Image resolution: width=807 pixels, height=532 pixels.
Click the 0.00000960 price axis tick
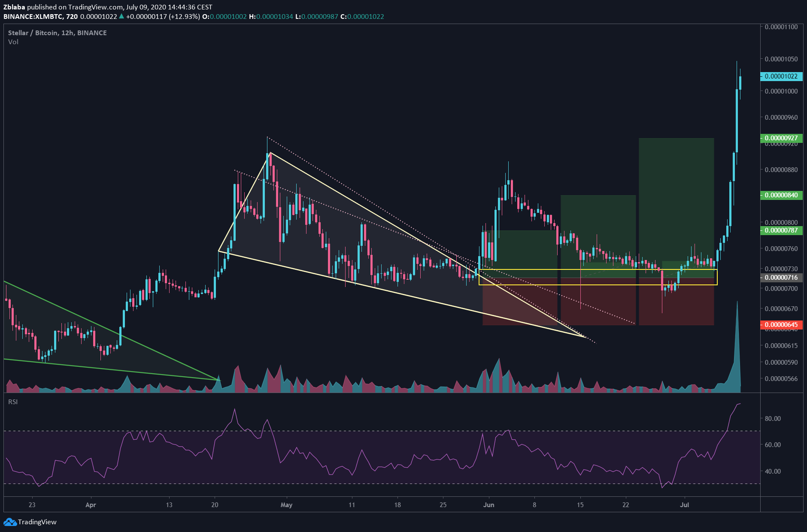click(781, 117)
